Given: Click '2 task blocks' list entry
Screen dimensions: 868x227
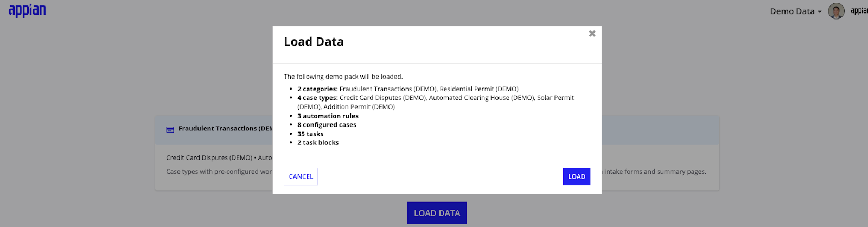Looking at the screenshot, I should pyautogui.click(x=318, y=143).
